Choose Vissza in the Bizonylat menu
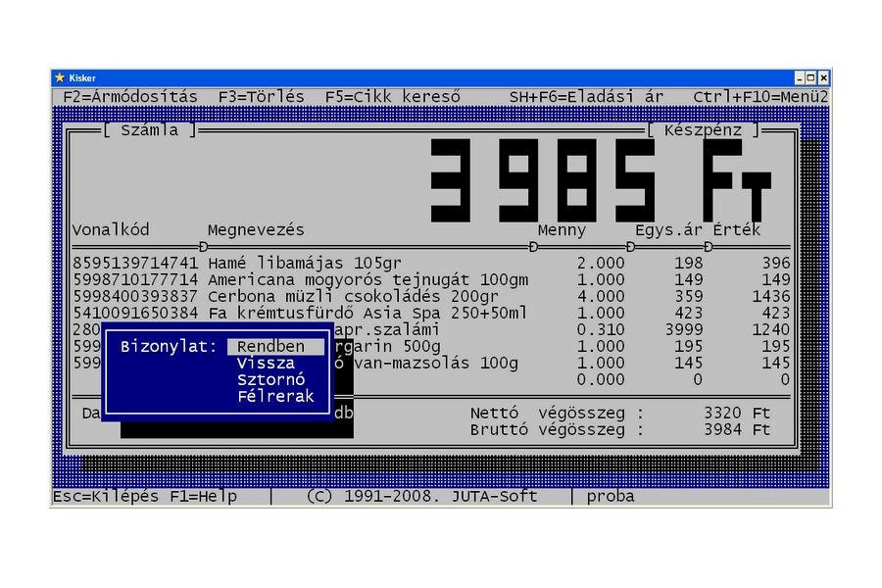 coord(266,364)
